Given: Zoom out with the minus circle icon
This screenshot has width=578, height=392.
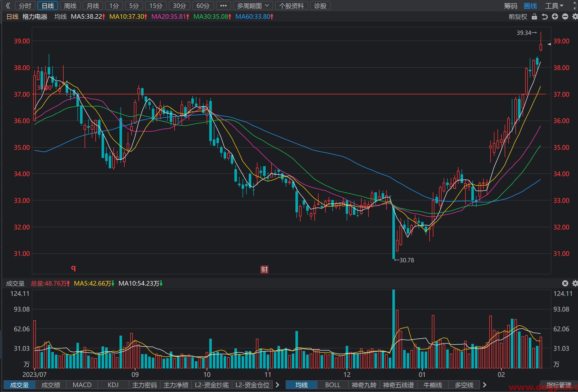Looking at the screenshot, I should click(x=565, y=17).
